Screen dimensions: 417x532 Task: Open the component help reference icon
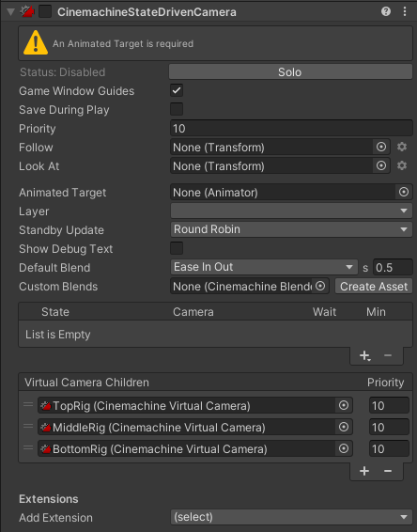click(x=386, y=11)
